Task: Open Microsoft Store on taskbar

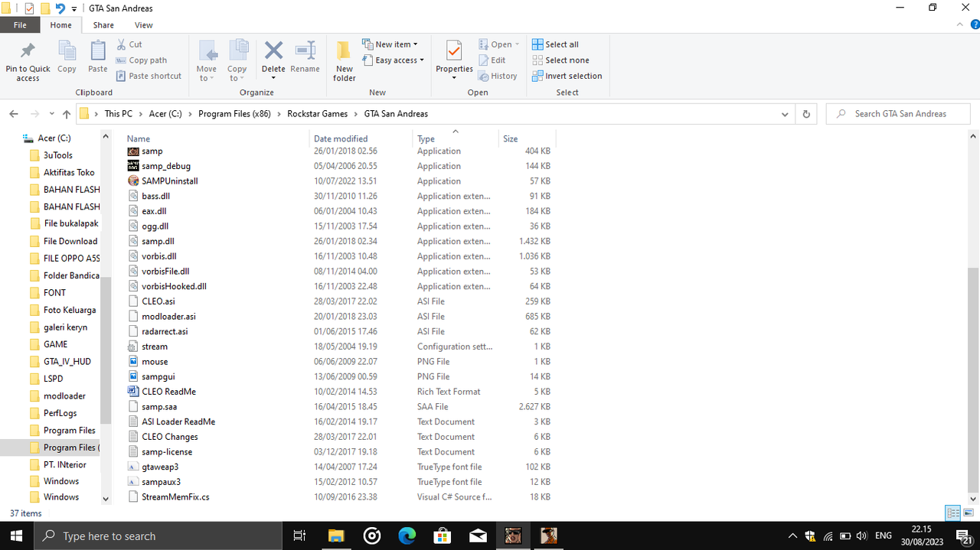Action: click(x=443, y=535)
